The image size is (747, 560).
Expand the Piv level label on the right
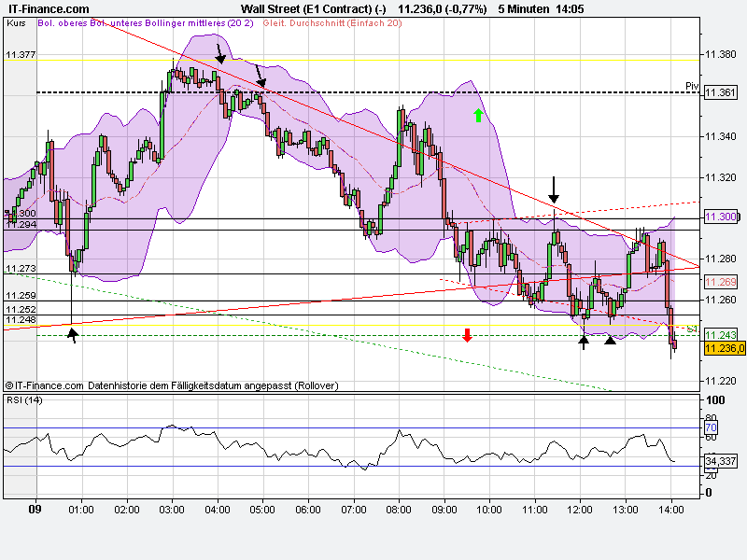(x=692, y=87)
